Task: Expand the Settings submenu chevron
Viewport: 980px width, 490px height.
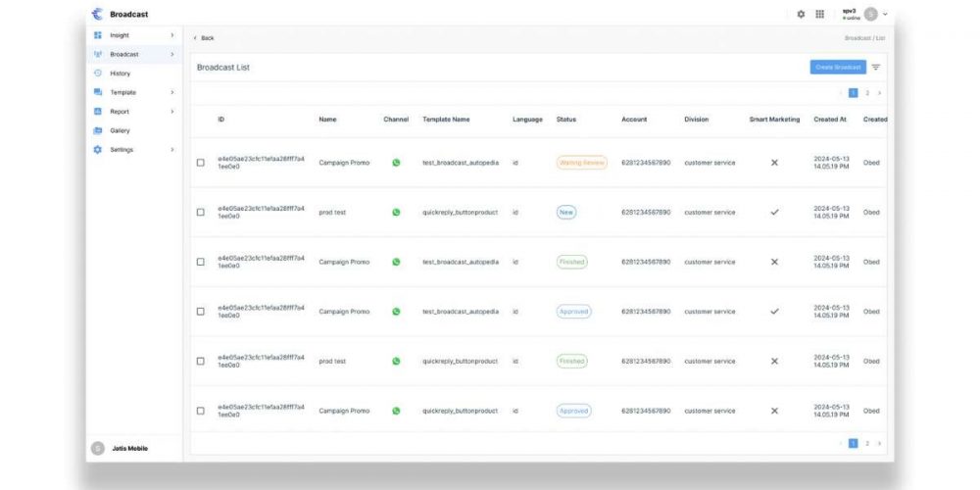Action: 172,150
